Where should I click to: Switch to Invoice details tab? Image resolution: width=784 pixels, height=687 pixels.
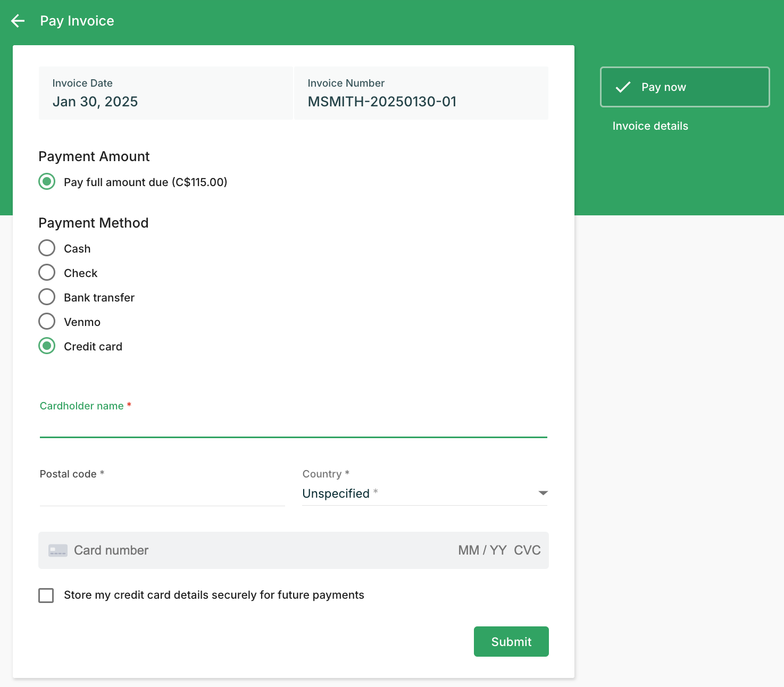[650, 126]
